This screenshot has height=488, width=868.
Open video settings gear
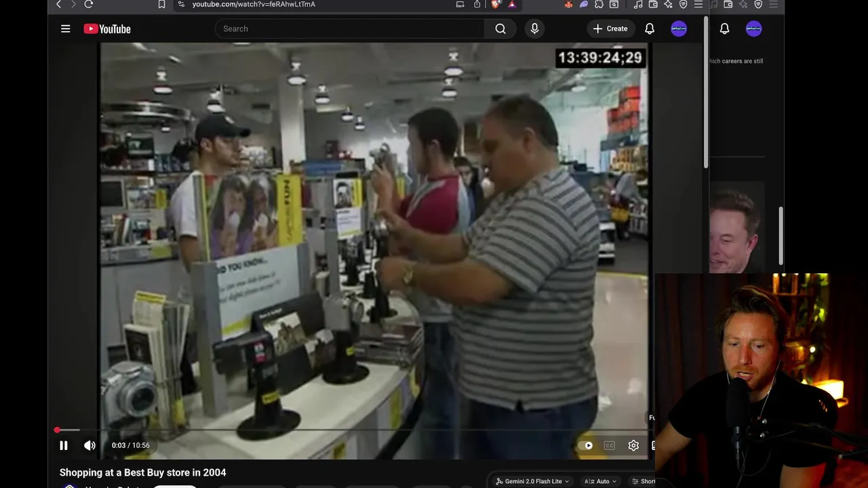coord(633,445)
